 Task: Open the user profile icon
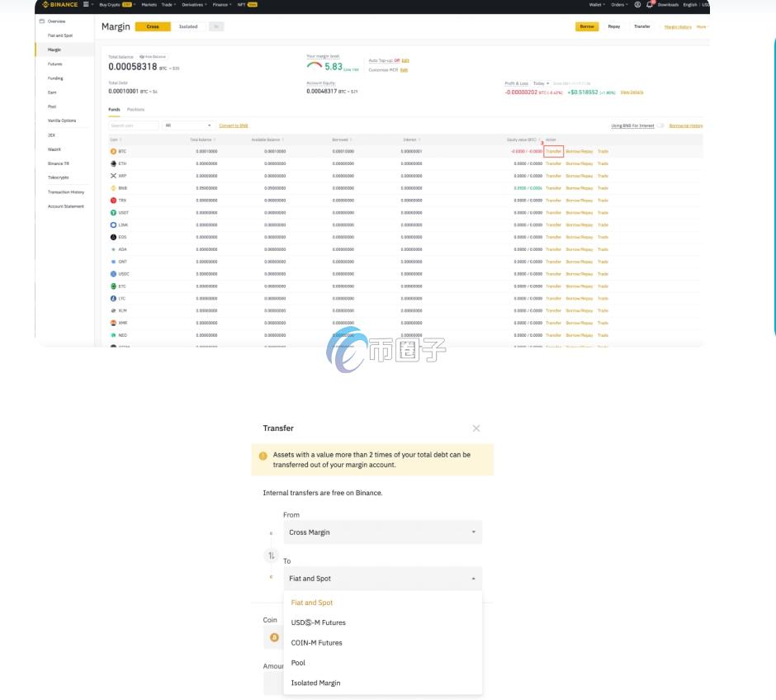coord(637,4)
